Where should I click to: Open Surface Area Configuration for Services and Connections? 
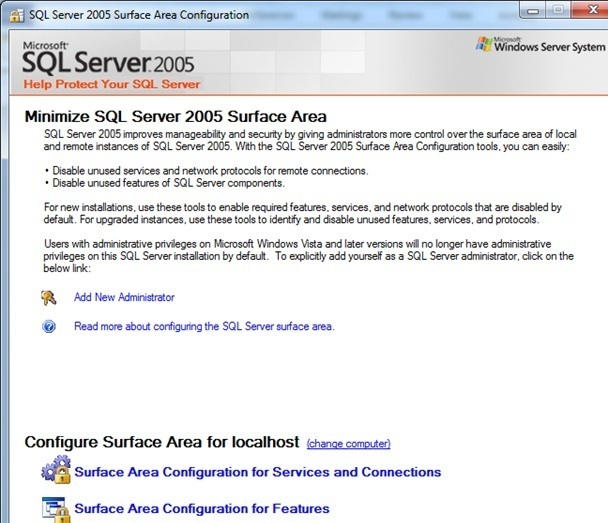click(x=258, y=472)
